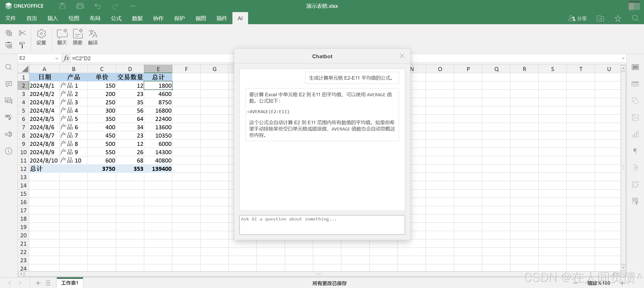
Task: Open the 文件 (File) menu
Action: tap(11, 18)
